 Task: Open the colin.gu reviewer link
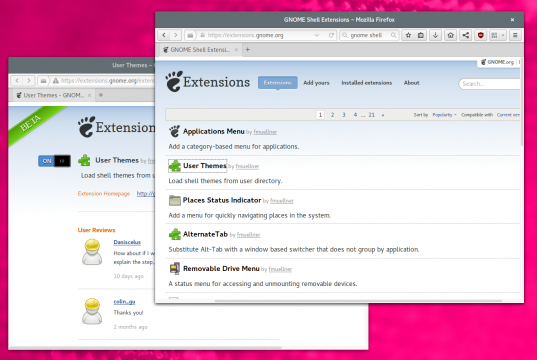tap(124, 301)
